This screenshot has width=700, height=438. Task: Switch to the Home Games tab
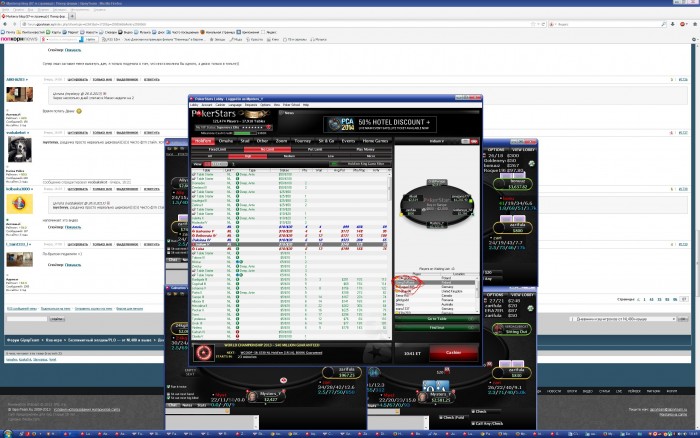tap(375, 141)
